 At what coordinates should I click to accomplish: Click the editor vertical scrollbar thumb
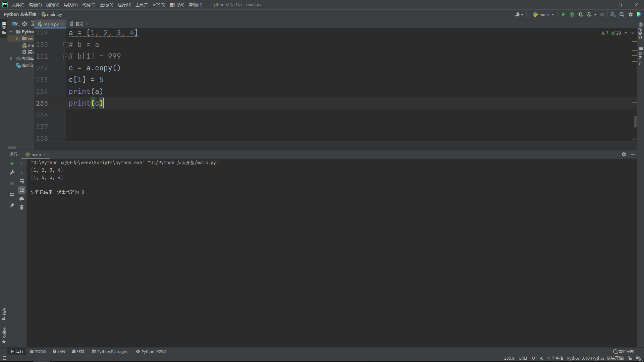[635, 122]
